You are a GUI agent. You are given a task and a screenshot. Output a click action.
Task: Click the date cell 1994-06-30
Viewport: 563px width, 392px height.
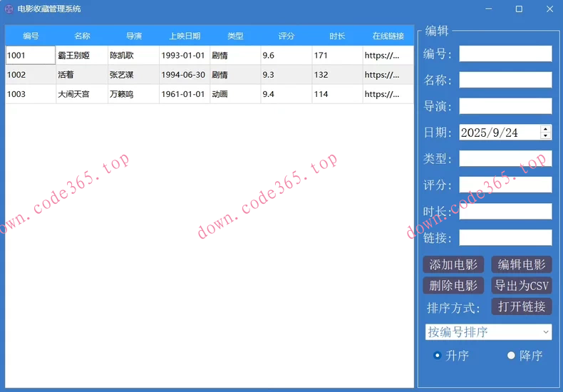click(185, 75)
